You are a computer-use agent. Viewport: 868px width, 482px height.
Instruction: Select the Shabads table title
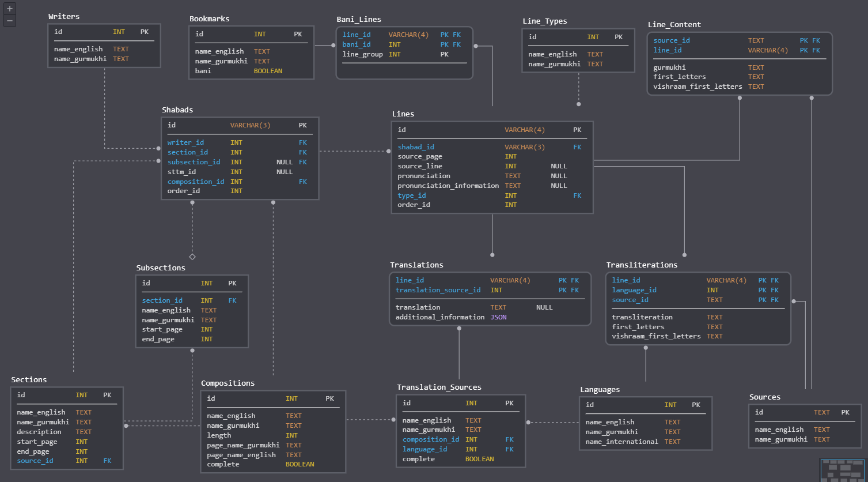pyautogui.click(x=177, y=110)
